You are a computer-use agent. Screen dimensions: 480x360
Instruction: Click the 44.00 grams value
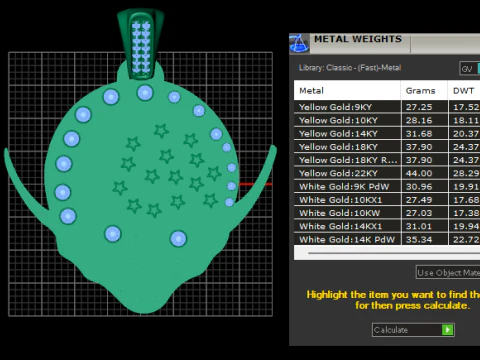(x=419, y=173)
